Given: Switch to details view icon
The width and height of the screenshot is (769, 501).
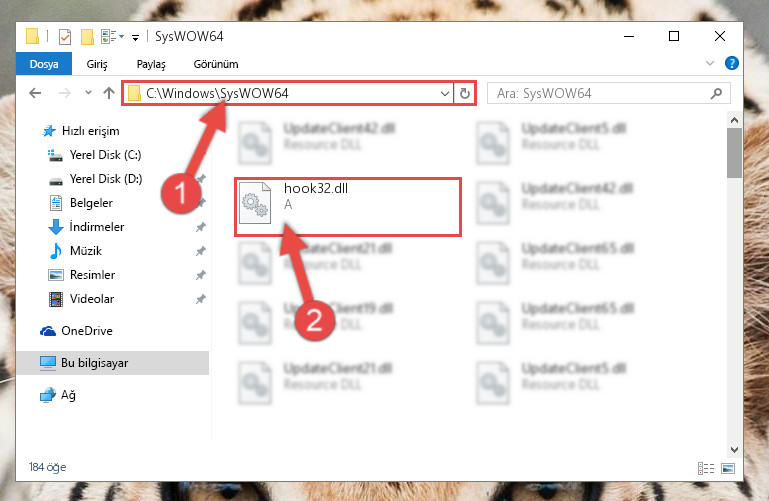Looking at the screenshot, I should 706,468.
